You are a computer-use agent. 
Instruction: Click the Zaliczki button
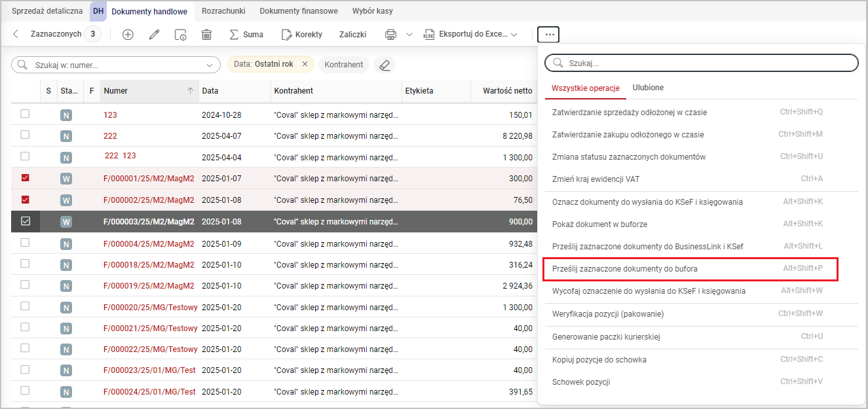coord(352,35)
